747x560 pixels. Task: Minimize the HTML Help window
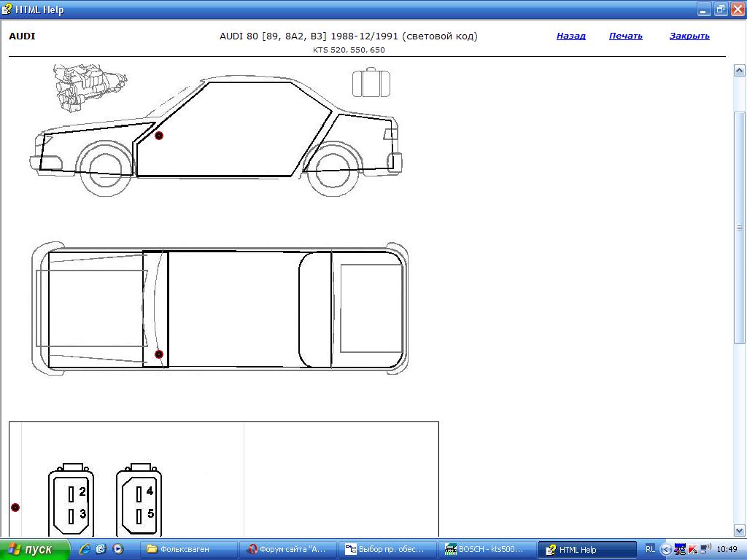[x=704, y=9]
